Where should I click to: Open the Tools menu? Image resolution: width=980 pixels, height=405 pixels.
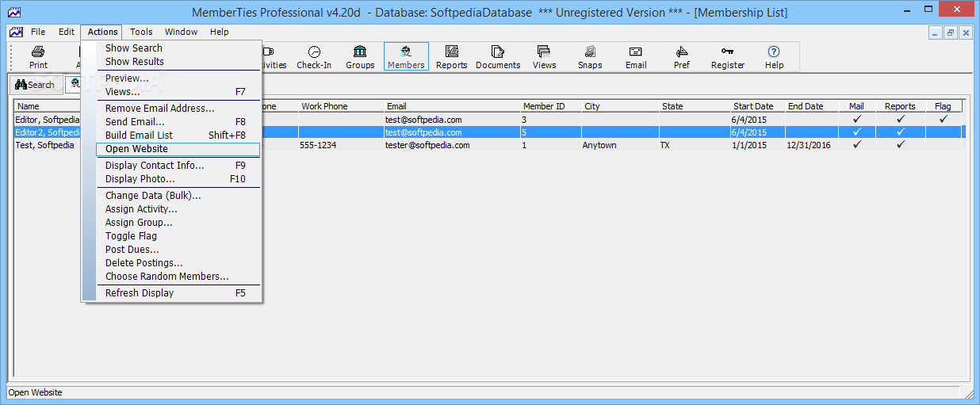[x=141, y=32]
